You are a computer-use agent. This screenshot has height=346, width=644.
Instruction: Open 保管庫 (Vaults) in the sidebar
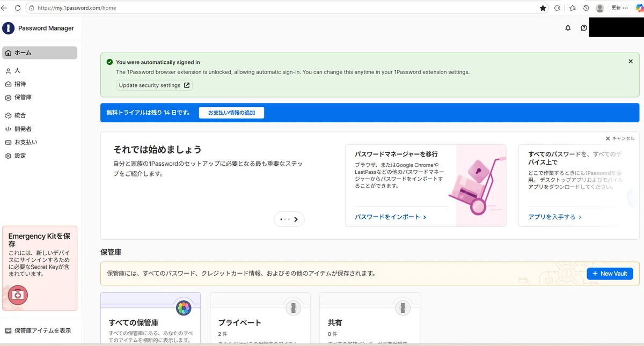[40, 98]
